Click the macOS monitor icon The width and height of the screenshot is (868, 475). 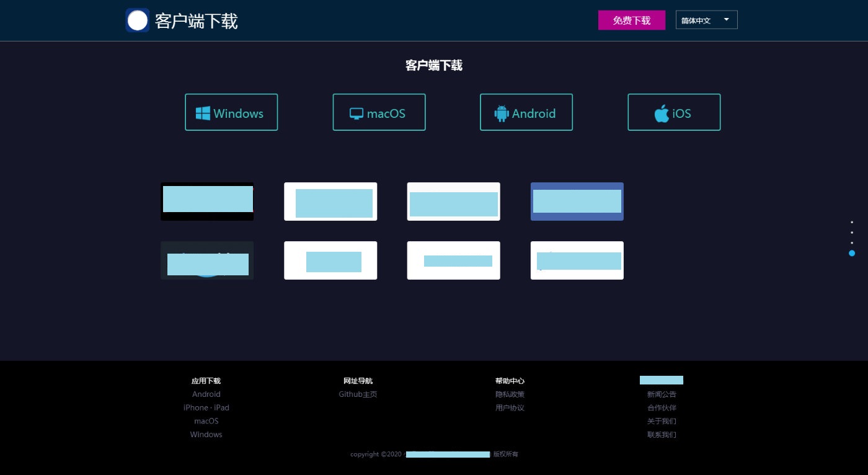tap(356, 113)
